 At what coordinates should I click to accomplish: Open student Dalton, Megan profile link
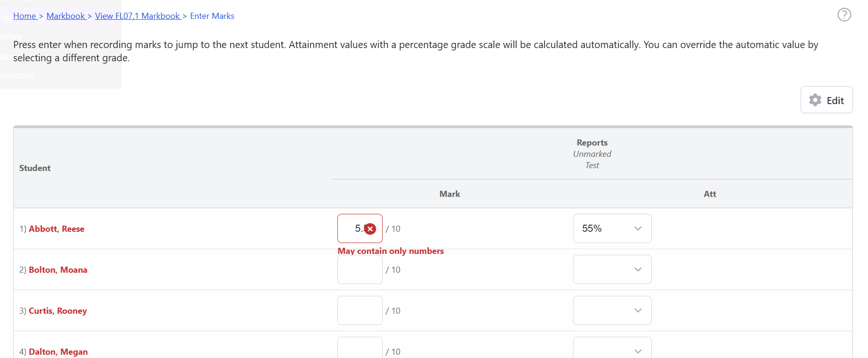tap(58, 352)
